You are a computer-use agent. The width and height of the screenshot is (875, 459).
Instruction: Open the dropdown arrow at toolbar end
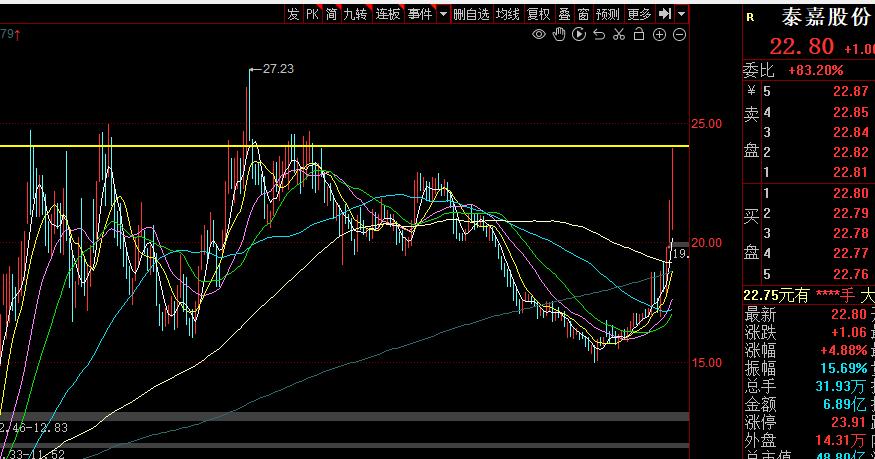click(681, 14)
